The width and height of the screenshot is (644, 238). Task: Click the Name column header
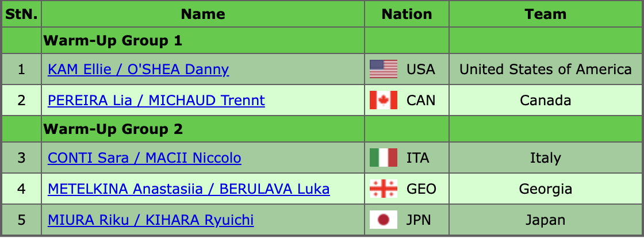pyautogui.click(x=203, y=14)
